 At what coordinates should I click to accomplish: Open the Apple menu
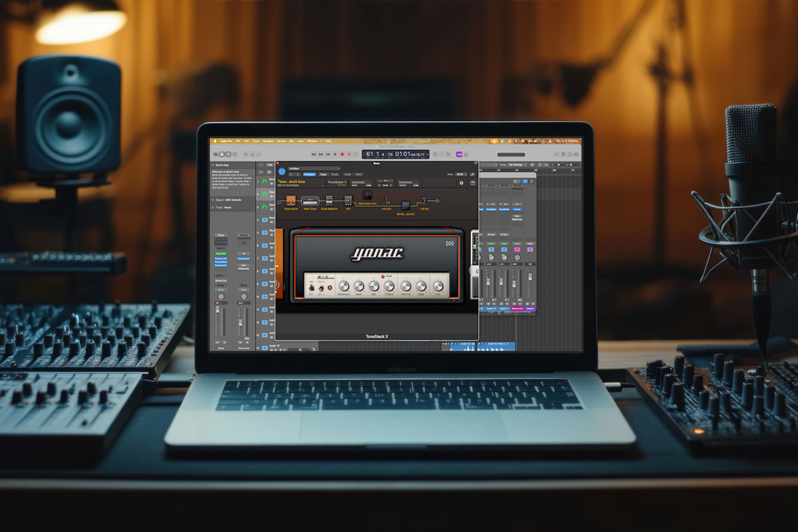[215, 141]
